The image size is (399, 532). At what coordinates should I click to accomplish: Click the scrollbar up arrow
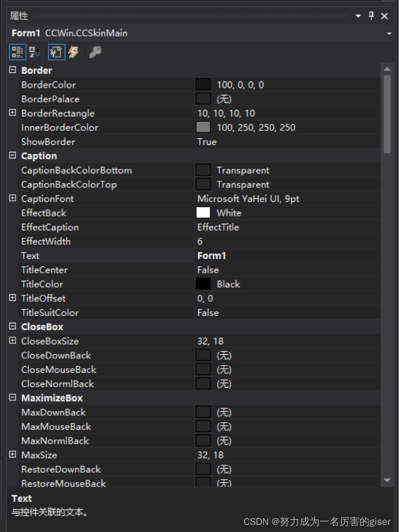387,69
